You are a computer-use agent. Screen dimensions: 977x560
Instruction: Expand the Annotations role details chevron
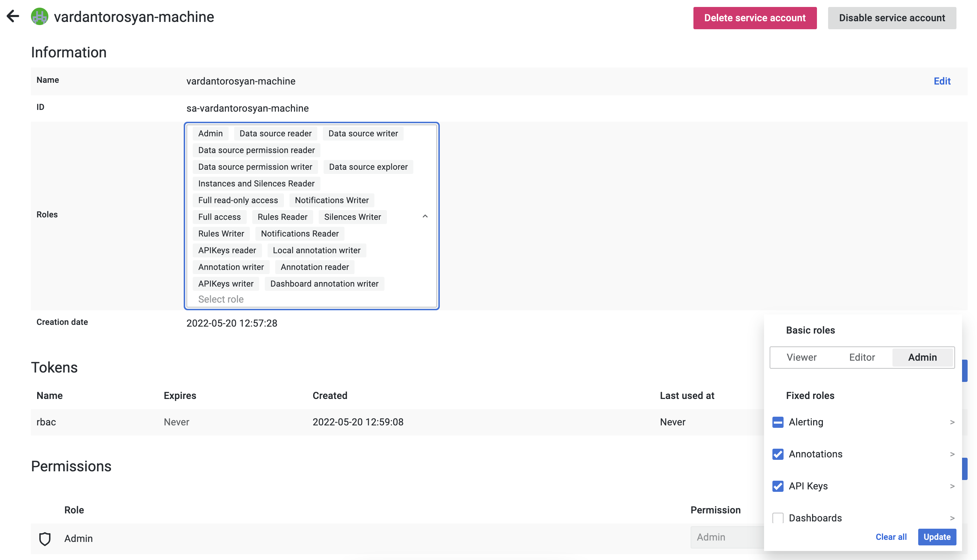(953, 454)
